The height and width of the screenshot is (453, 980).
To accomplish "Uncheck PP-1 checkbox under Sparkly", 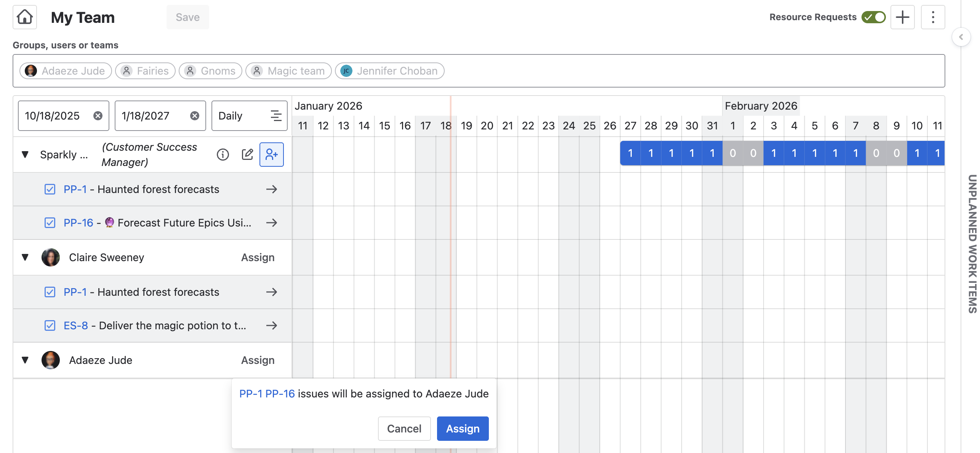I will pos(50,189).
